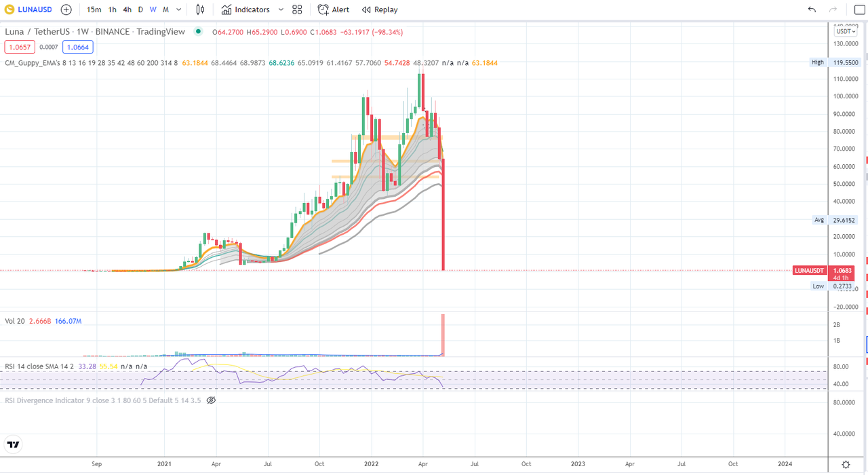Screen dimensions: 868x475
Task: Click the undo arrow icon
Action: click(x=812, y=9)
